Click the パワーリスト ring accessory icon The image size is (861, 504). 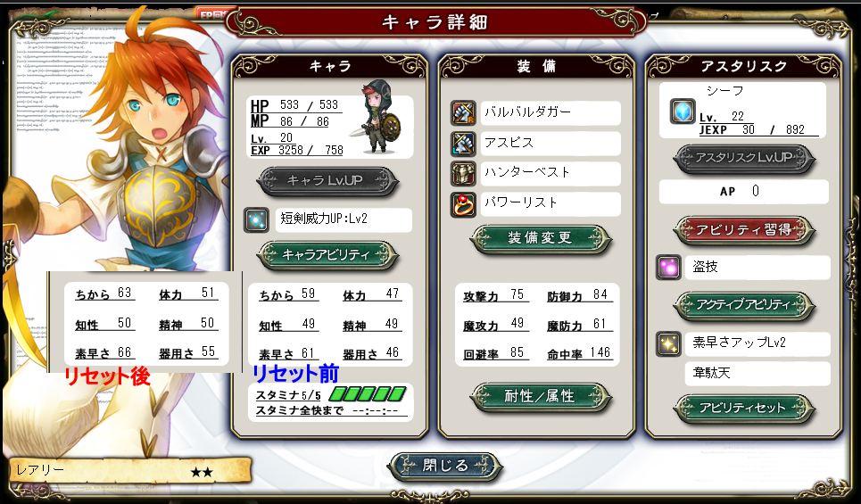[x=463, y=204]
